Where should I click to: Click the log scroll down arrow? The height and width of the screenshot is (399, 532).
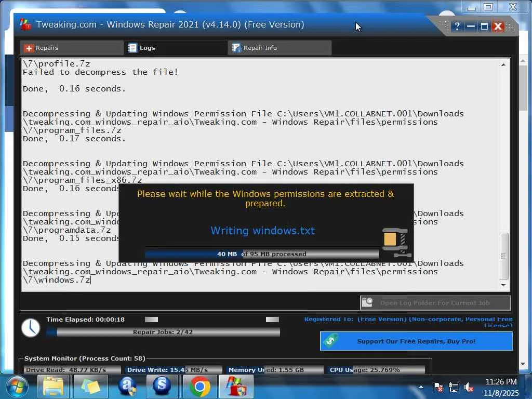coord(503,285)
